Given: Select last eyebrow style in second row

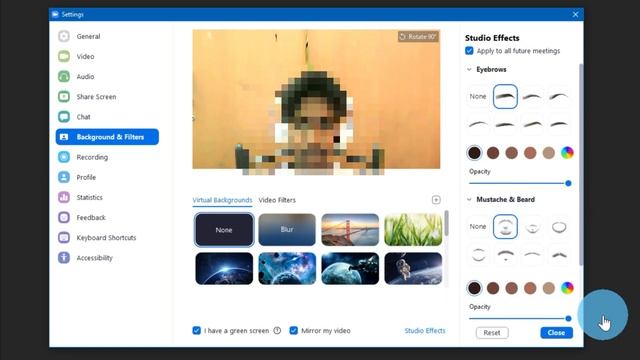Looking at the screenshot, I should (559, 124).
